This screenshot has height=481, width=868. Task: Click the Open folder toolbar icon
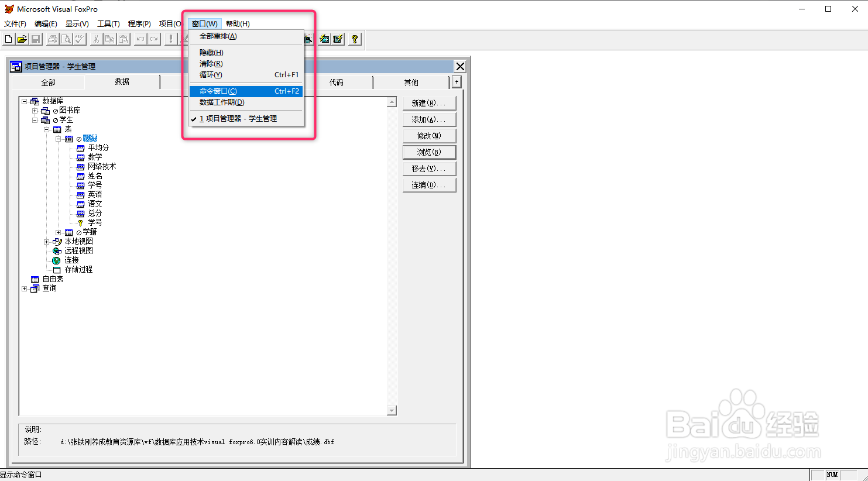pyautogui.click(x=22, y=39)
